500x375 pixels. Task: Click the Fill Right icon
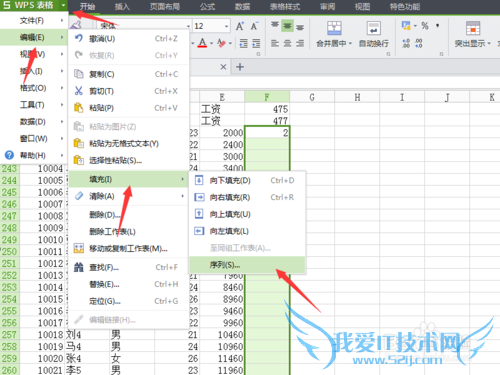tap(199, 197)
